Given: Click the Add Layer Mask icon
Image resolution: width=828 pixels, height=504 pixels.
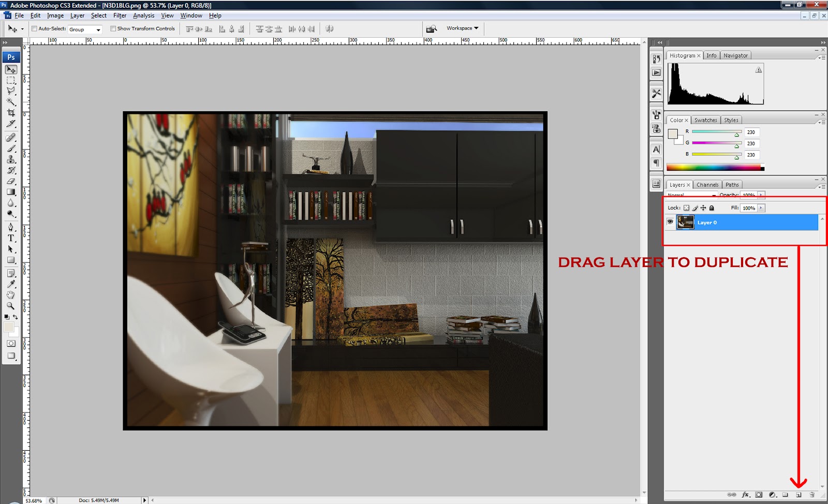Looking at the screenshot, I should [x=759, y=495].
